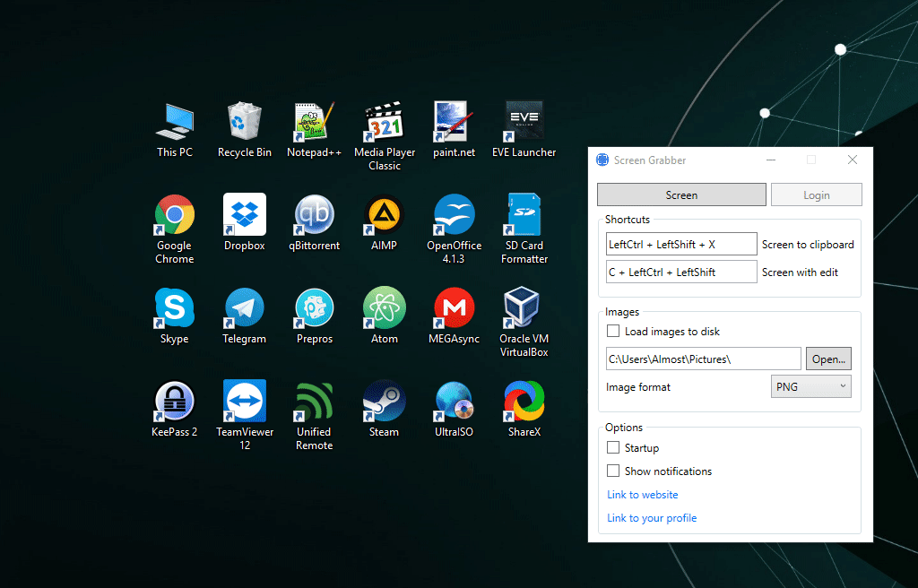The image size is (918, 588).
Task: Minimize the Screen Grabber window
Action: [x=771, y=160]
